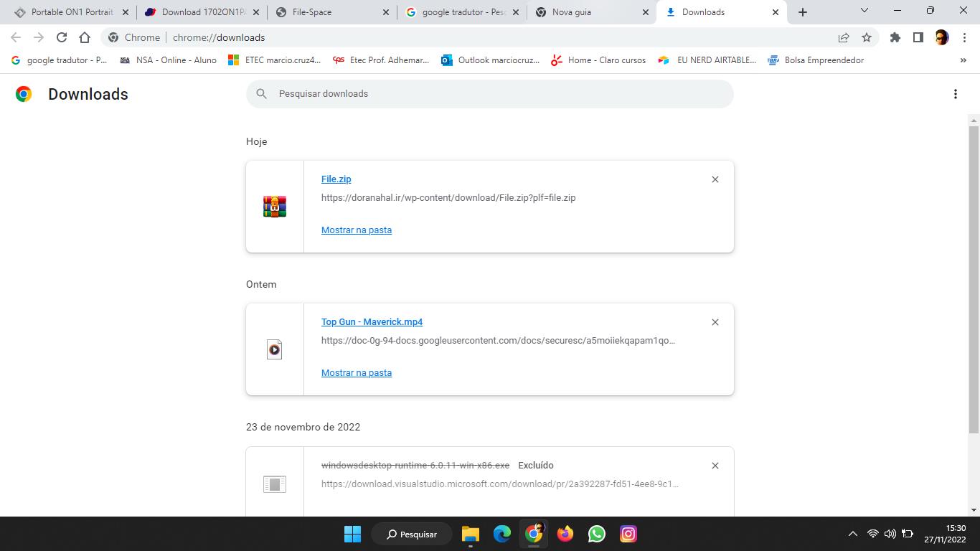980x551 pixels.
Task: Toggle the Chrome side panel icon
Action: pos(918,37)
